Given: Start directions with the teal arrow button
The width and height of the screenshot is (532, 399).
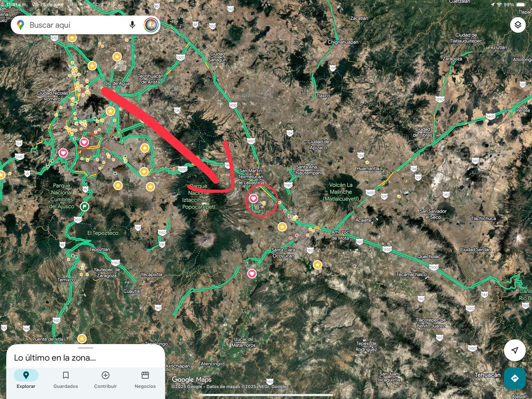Looking at the screenshot, I should (515, 378).
